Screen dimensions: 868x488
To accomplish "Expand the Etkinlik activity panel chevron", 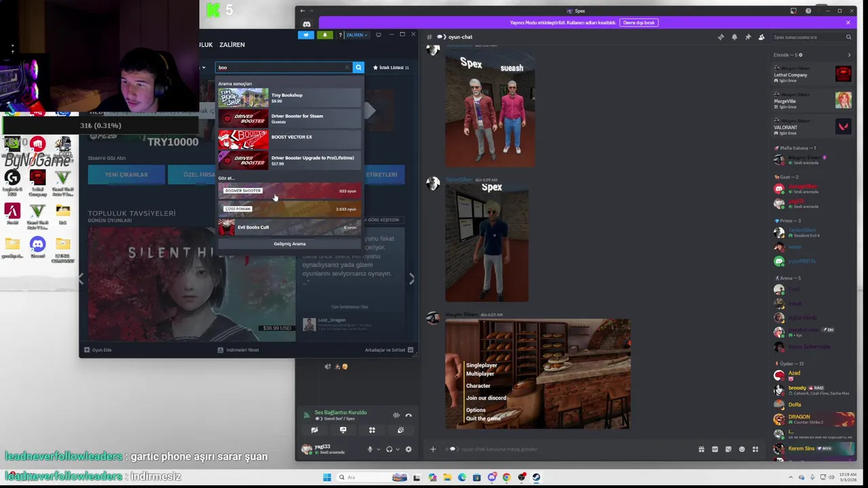I will click(849, 55).
